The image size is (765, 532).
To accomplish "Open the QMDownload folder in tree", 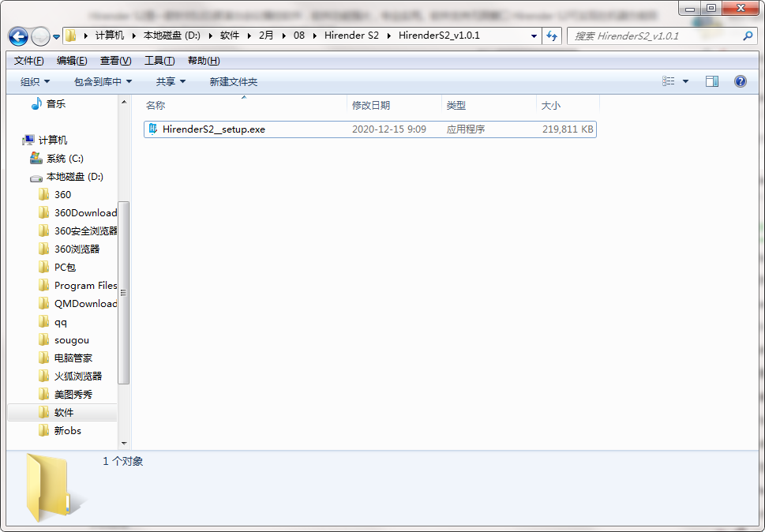I will 85,303.
